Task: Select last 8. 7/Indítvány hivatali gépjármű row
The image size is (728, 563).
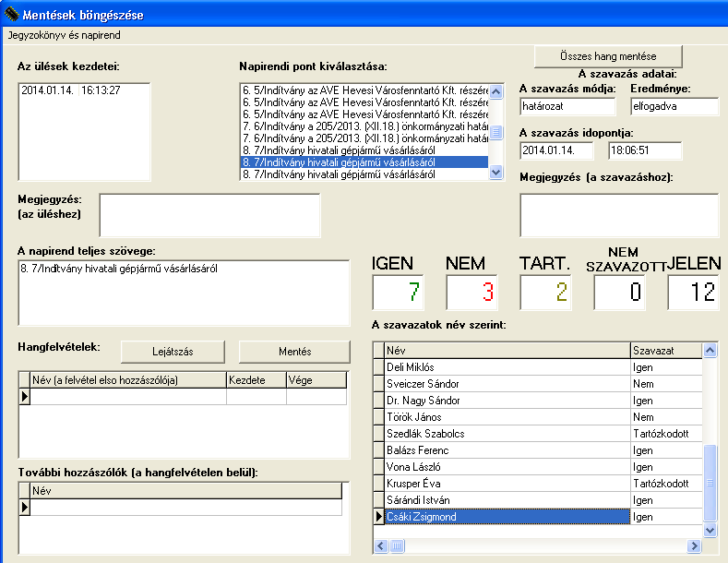Action: coord(364,174)
